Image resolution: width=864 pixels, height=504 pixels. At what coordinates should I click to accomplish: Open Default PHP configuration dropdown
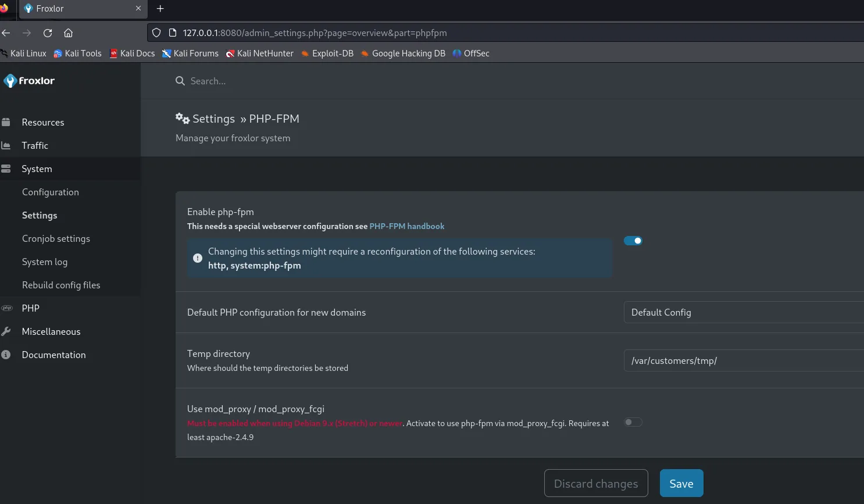point(744,312)
